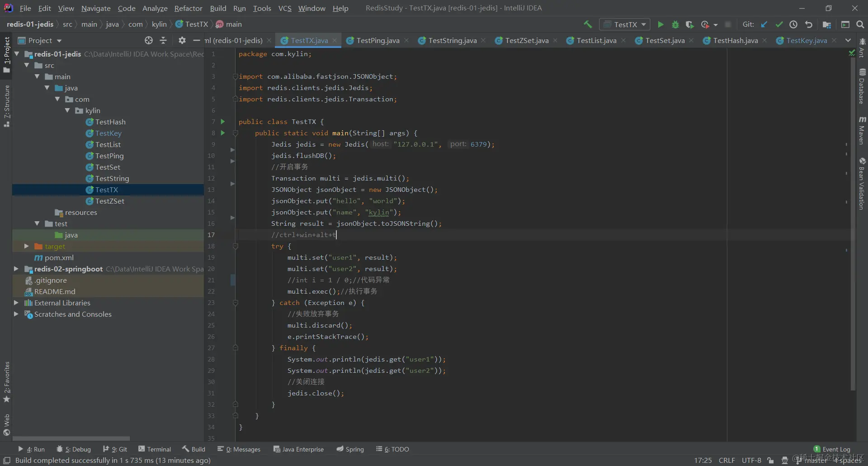
Task: Open the Terminal tool window
Action: tap(155, 449)
